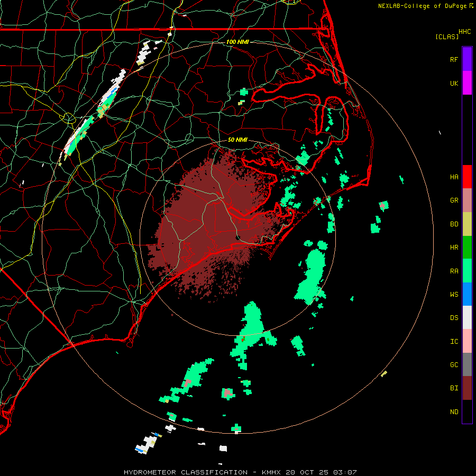The height and width of the screenshot is (476, 476).
Task: Click the 100 NMI range ring label
Action: (237, 42)
